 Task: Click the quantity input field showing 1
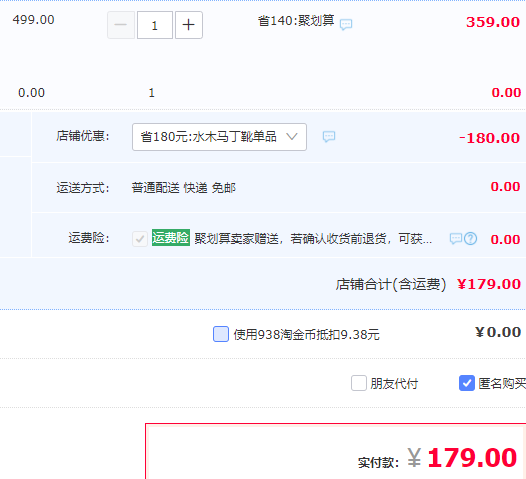[x=155, y=25]
